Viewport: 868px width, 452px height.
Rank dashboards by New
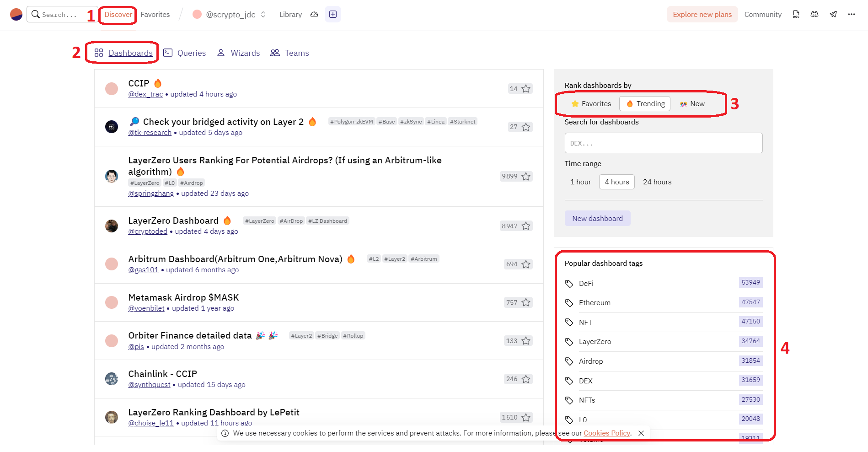(x=692, y=104)
